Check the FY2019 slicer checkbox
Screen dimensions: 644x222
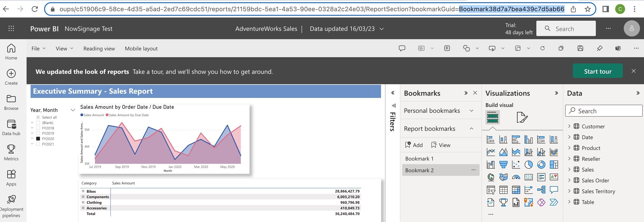click(x=38, y=133)
